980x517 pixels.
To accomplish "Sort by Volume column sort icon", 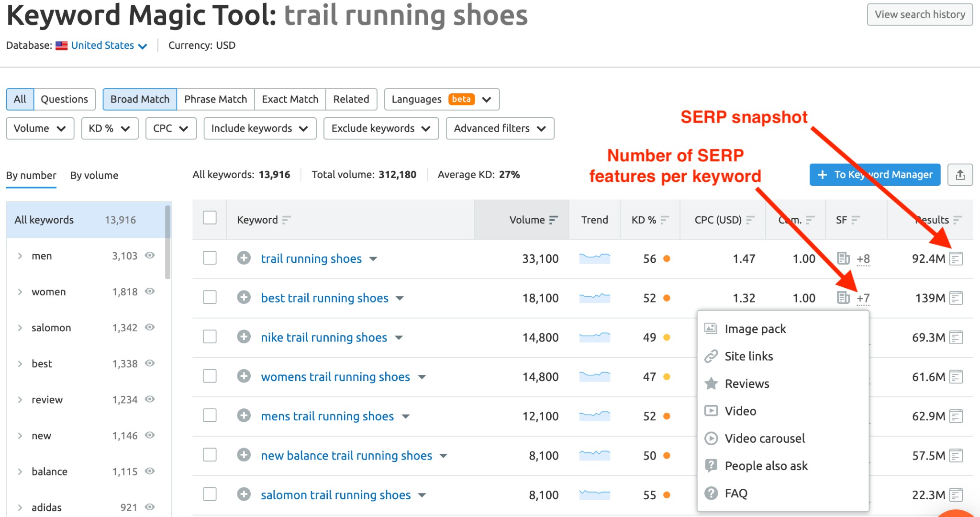I will (x=553, y=220).
